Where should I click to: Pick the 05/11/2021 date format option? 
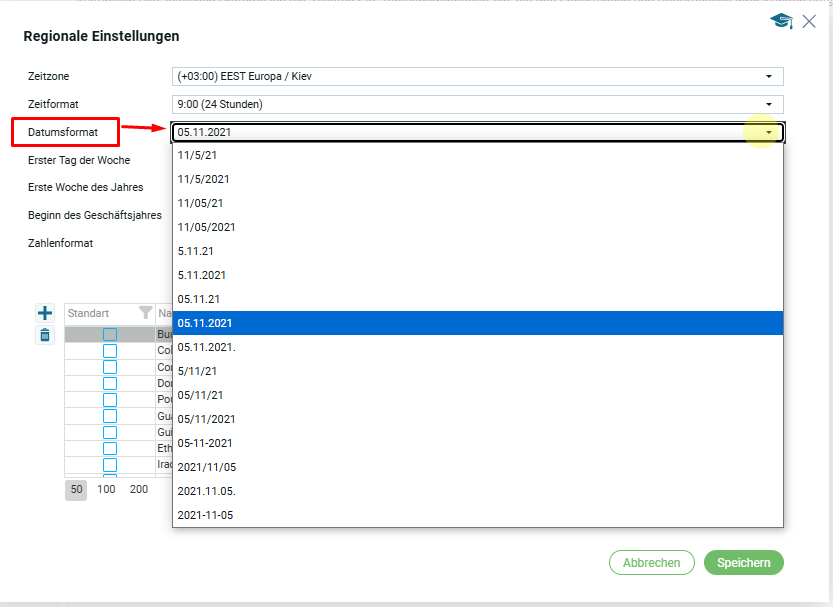coord(206,419)
